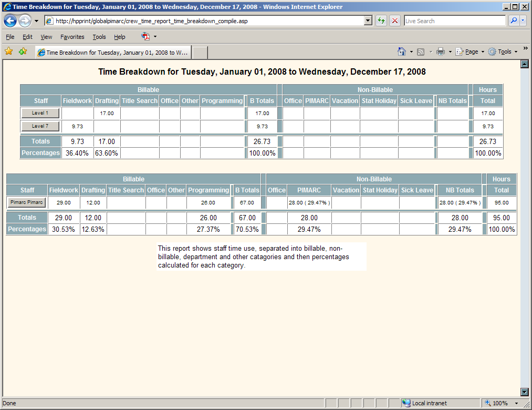532x410 pixels.
Task: Click the Time Breakdown page heading
Action: coord(262,71)
